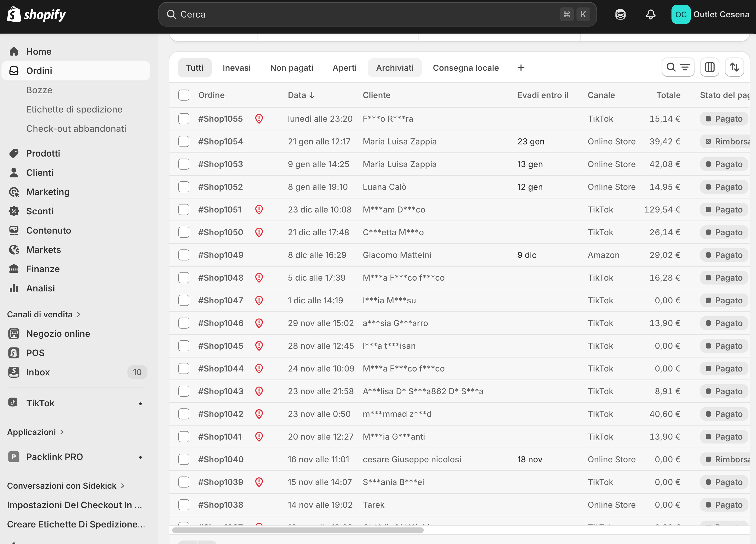Switch to the Non pagati tab

(x=291, y=68)
